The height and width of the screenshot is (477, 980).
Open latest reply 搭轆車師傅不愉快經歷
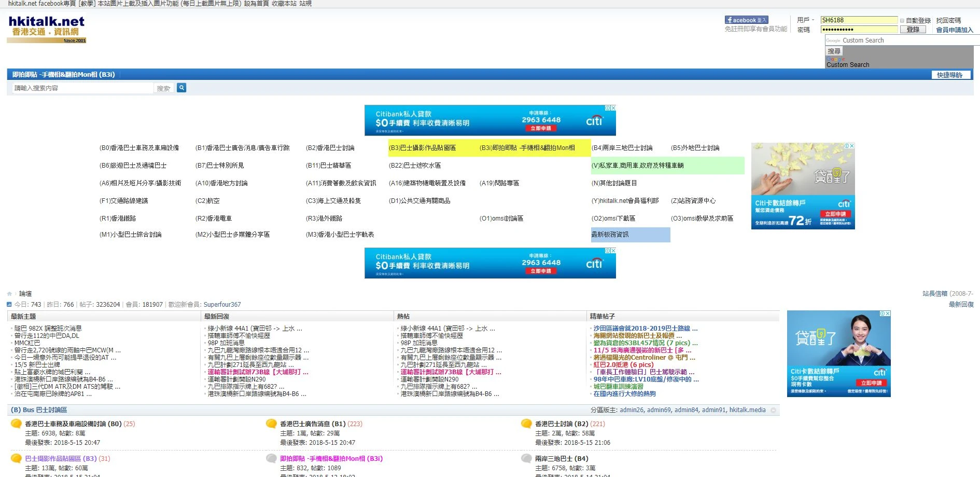pyautogui.click(x=239, y=336)
